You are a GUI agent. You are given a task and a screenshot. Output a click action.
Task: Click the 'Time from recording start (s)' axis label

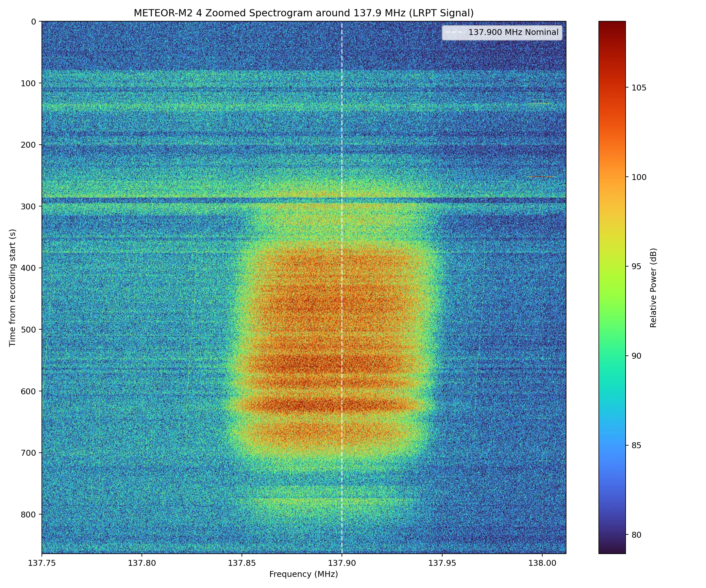[x=13, y=287]
